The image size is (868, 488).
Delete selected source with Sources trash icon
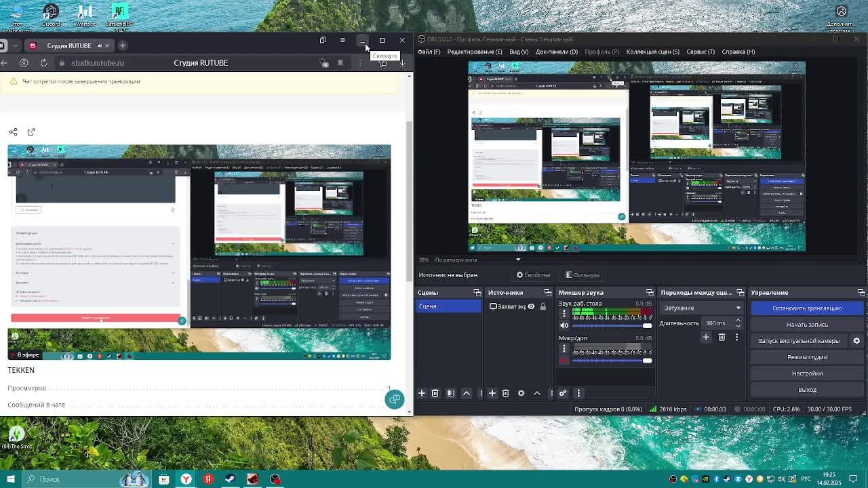(505, 393)
